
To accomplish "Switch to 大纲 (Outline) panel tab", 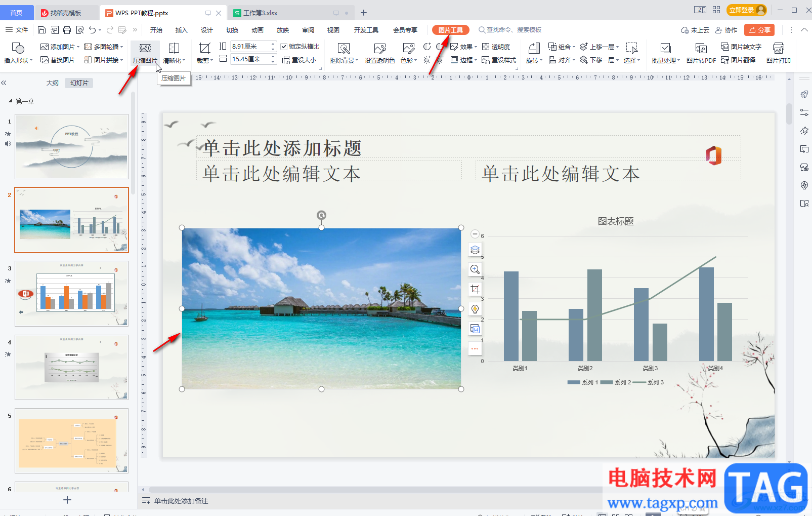I will pyautogui.click(x=53, y=83).
